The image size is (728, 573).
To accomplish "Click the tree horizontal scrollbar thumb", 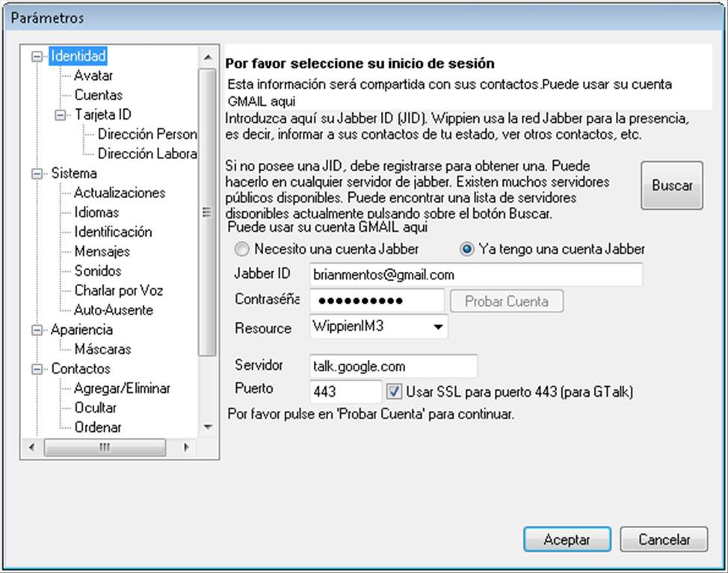I will pos(105,447).
